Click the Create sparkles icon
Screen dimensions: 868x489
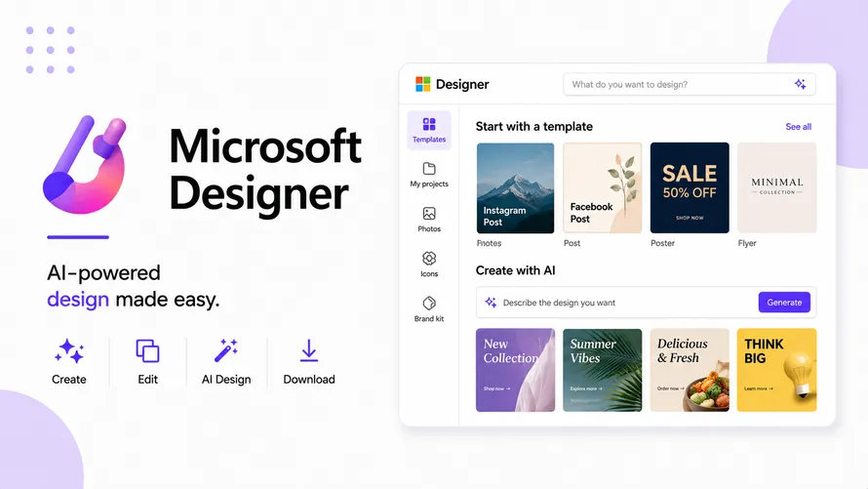[69, 351]
